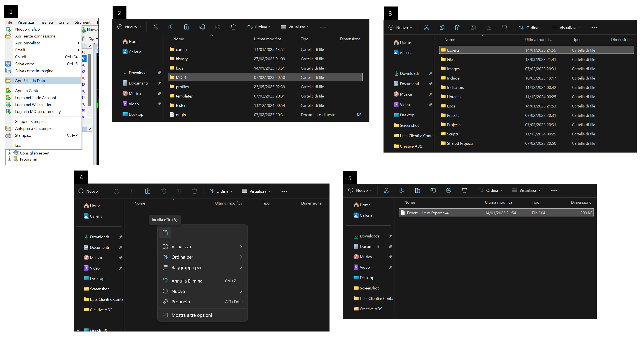Click the copy icon in panel 3 toolbar
Image resolution: width=644 pixels, height=338 pixels.
[442, 28]
